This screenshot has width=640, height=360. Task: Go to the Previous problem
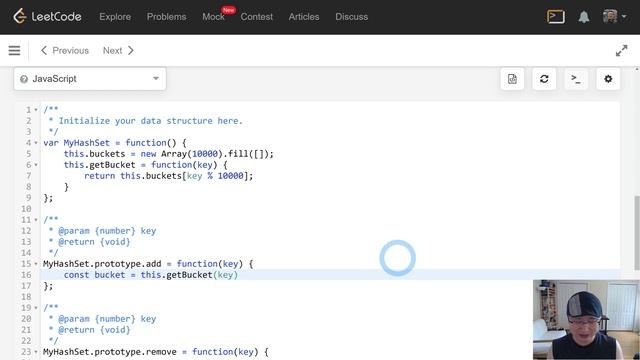(65, 51)
